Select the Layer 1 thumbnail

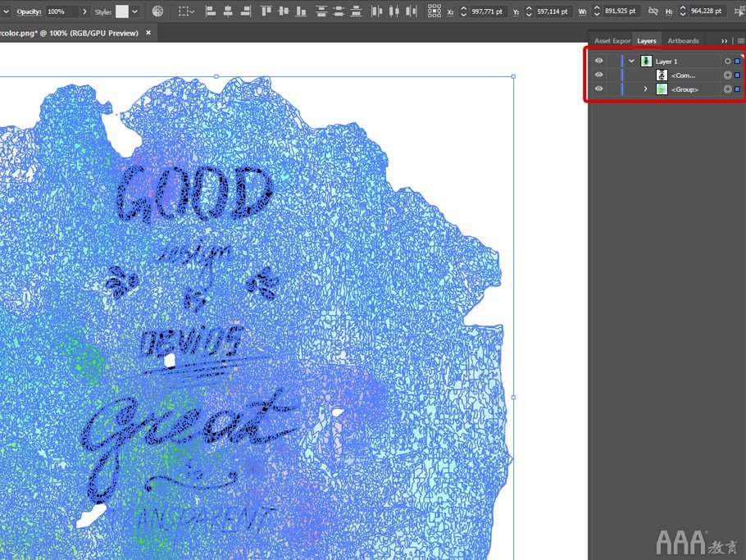[x=646, y=61]
